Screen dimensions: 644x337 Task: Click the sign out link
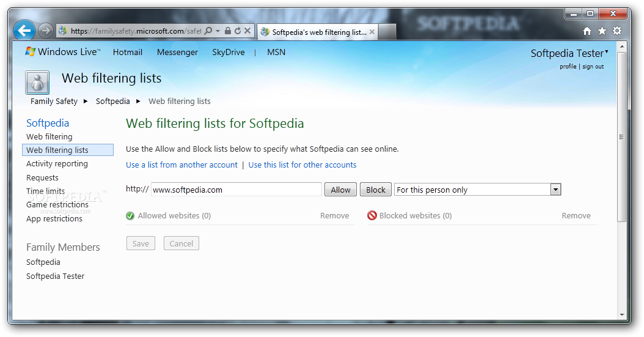(593, 67)
